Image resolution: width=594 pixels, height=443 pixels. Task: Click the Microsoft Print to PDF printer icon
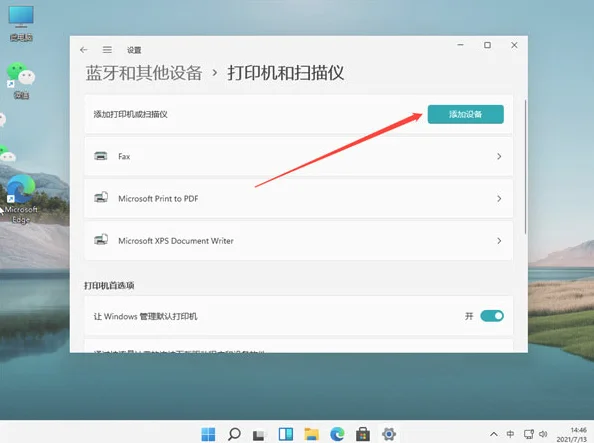pyautogui.click(x=101, y=197)
